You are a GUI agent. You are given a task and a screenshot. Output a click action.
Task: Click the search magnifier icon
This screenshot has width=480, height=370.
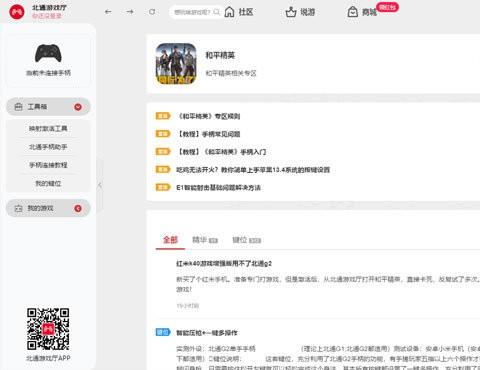(x=217, y=12)
